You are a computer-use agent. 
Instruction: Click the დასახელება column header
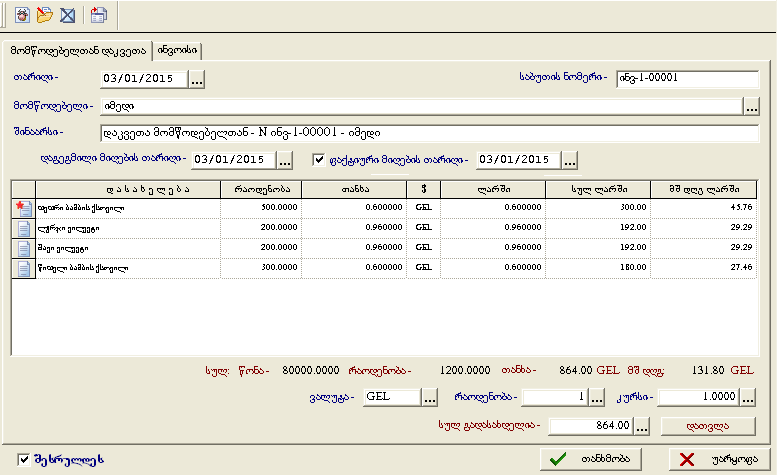coord(128,189)
